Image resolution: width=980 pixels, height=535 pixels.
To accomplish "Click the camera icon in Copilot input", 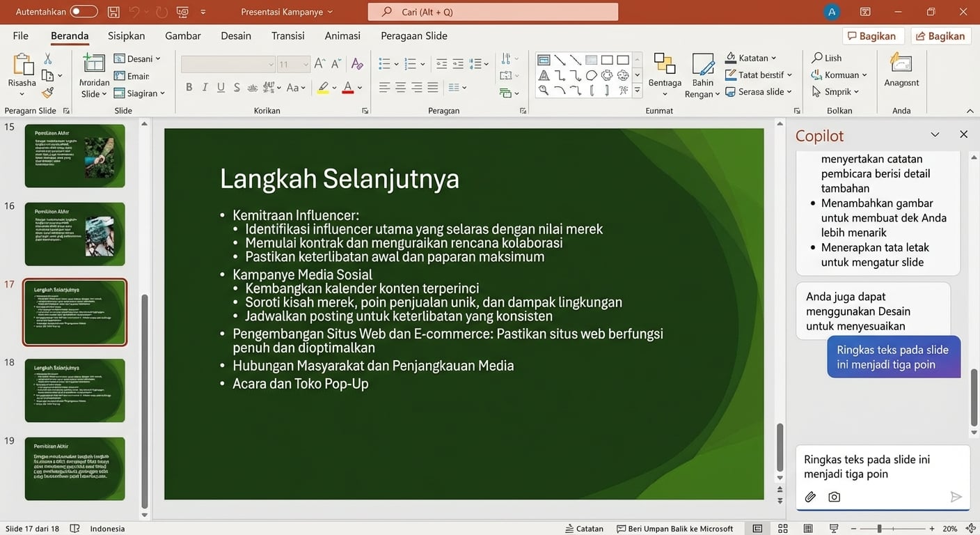I will 834,497.
